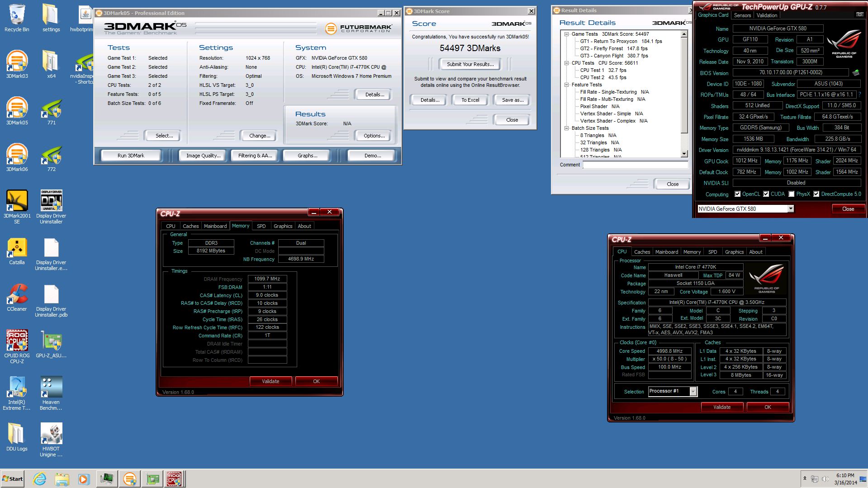The height and width of the screenshot is (488, 868).
Task: Switch to Sensors tab in GPU-Z
Action: click(x=742, y=15)
